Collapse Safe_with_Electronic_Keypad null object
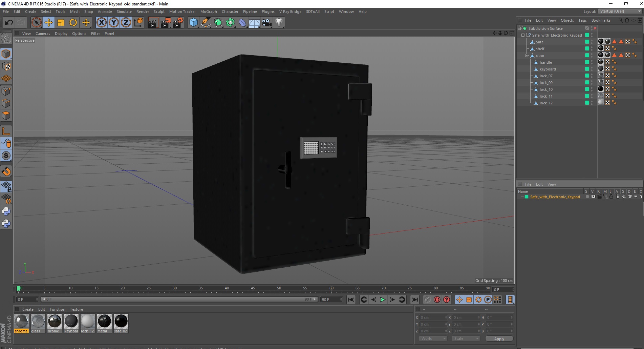The height and width of the screenshot is (349, 644). pyautogui.click(x=523, y=35)
